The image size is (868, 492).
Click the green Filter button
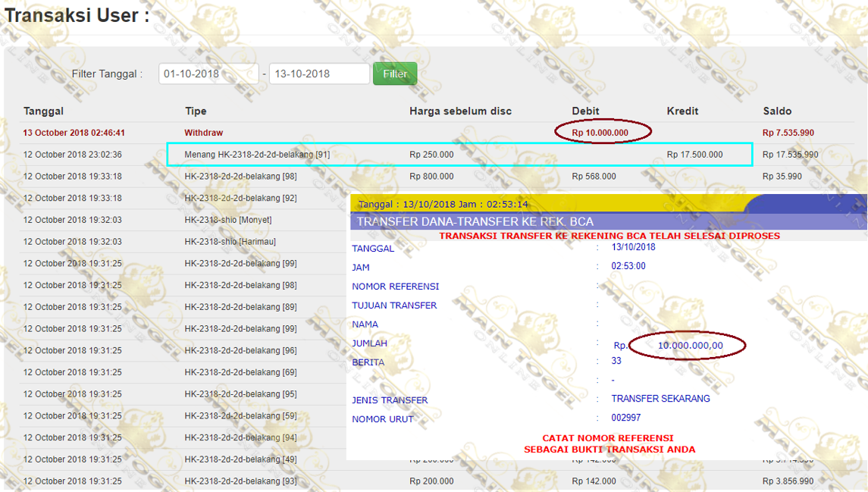(394, 74)
